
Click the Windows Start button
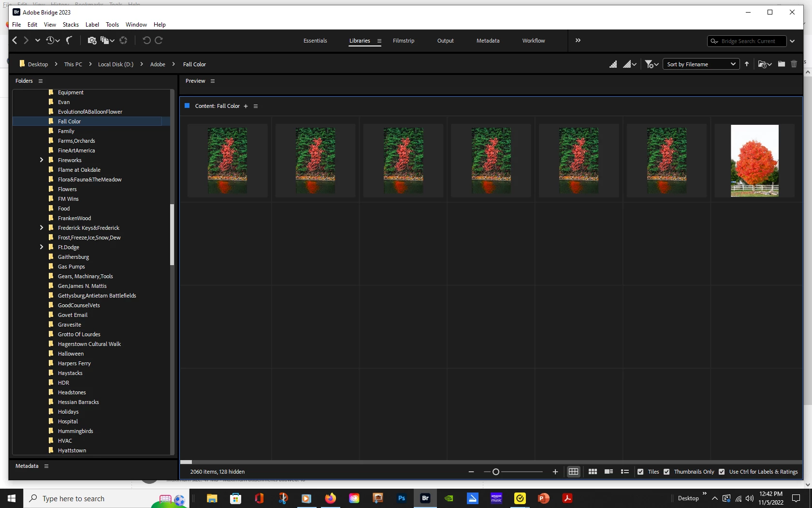(12, 498)
